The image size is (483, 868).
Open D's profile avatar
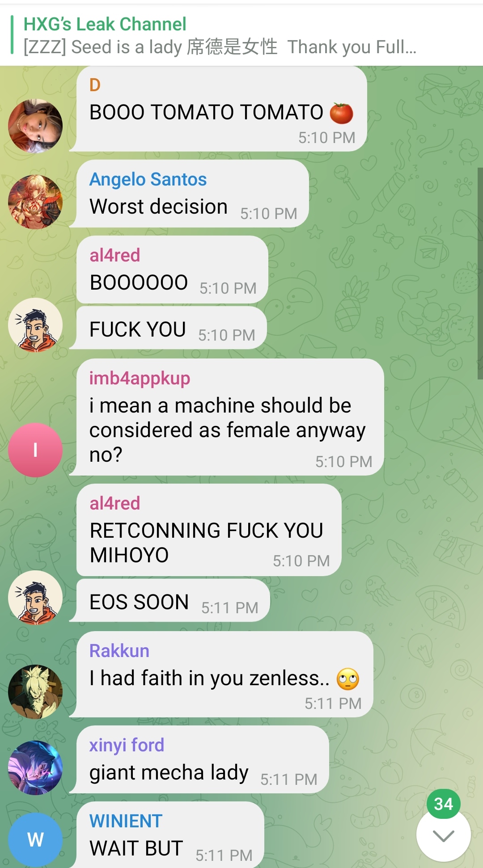[35, 126]
